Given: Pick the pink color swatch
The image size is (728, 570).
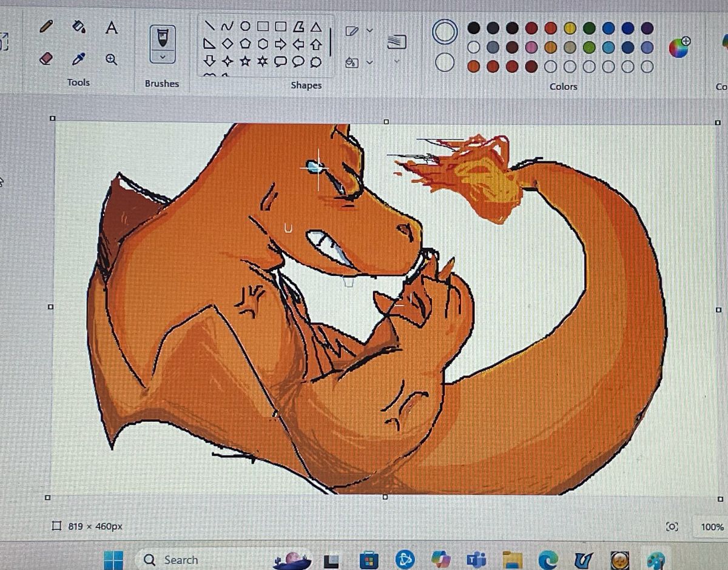Looking at the screenshot, I should click(531, 47).
